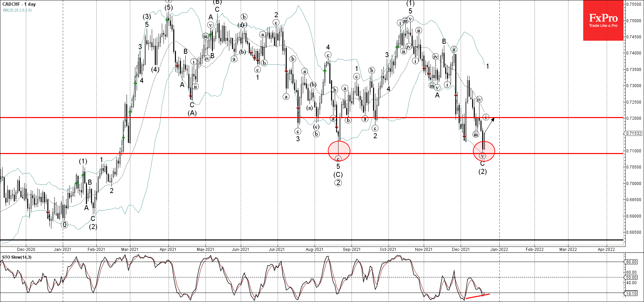
Task: Click the 0.68500 price axis label
Action: click(x=633, y=232)
